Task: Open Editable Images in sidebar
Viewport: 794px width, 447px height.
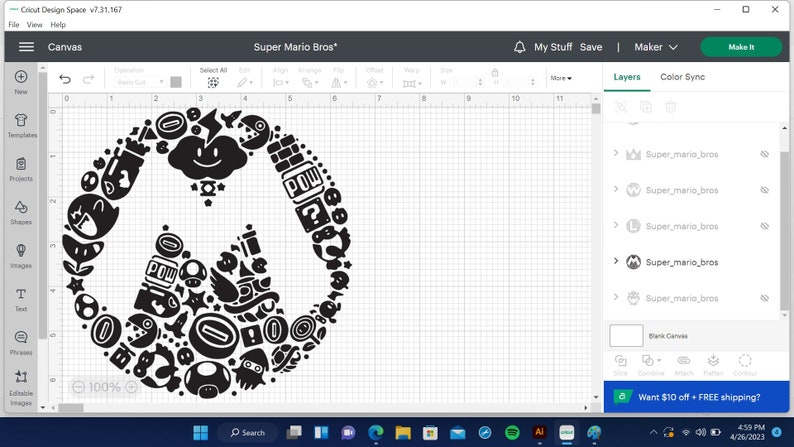Action: pos(21,388)
